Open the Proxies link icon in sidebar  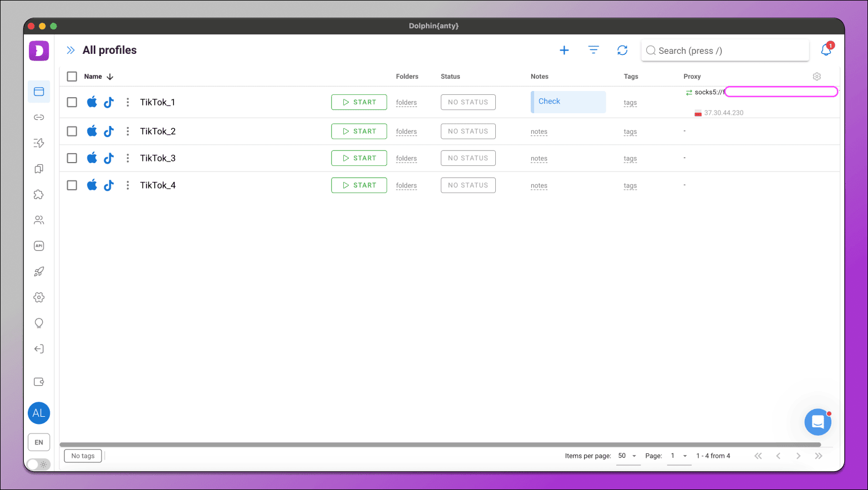pyautogui.click(x=39, y=117)
